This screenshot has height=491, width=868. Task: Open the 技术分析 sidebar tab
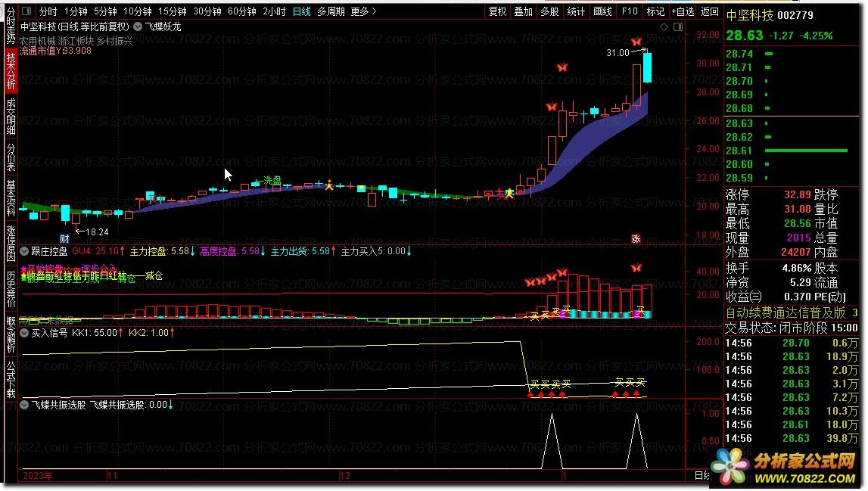pyautogui.click(x=11, y=71)
